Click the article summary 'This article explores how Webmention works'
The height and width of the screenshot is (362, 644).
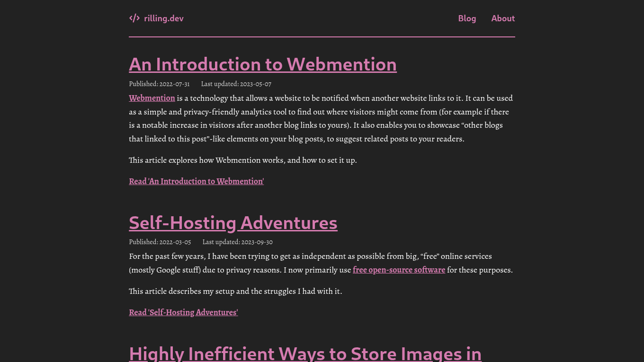[x=243, y=160]
